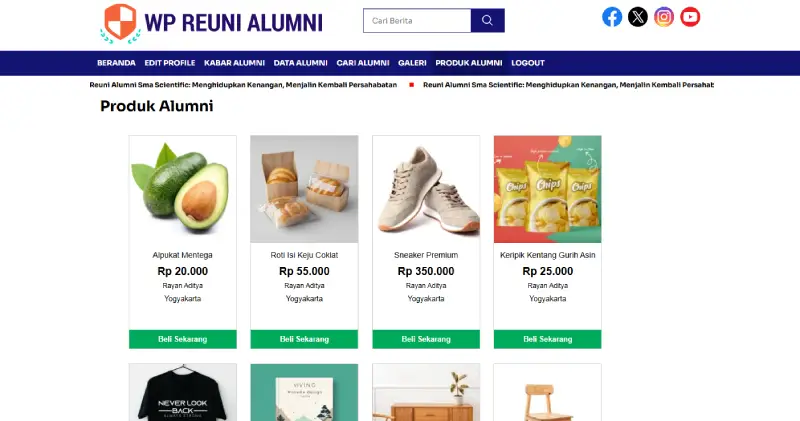Open the Roti Isi Keju Coklat product image

[x=304, y=190]
